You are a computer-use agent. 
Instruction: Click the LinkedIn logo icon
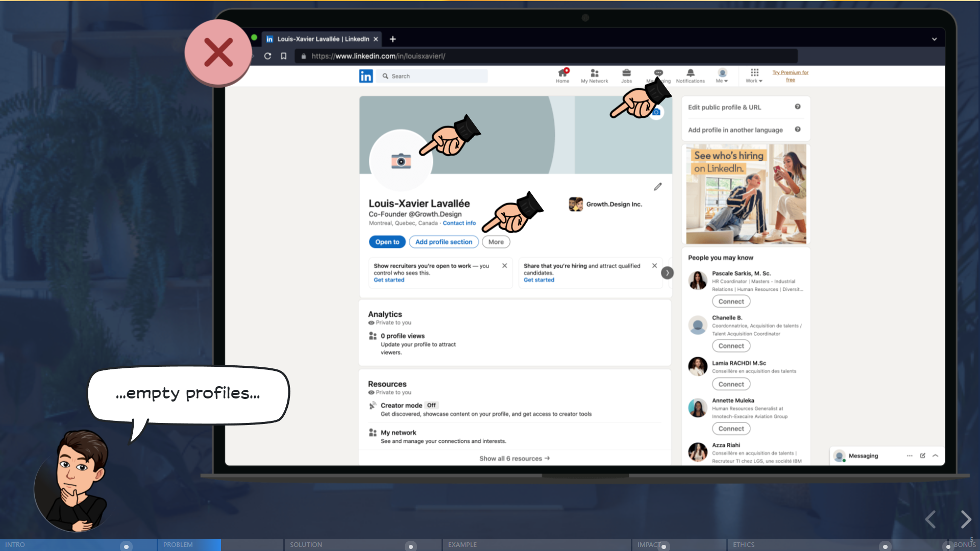365,76
